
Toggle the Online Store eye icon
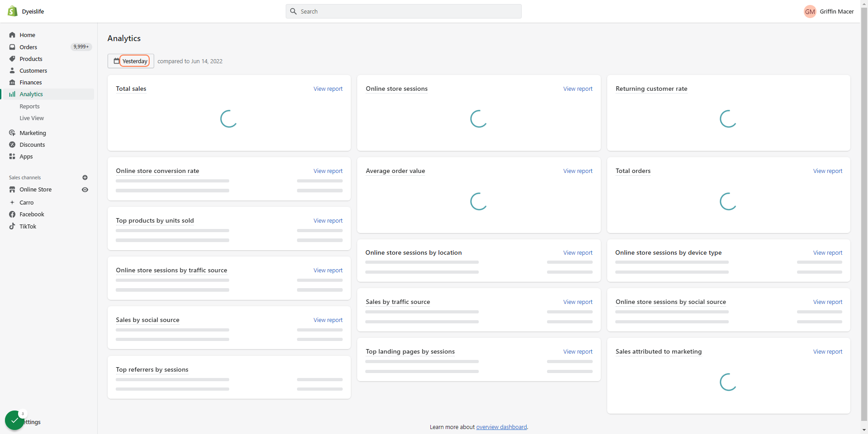point(85,190)
